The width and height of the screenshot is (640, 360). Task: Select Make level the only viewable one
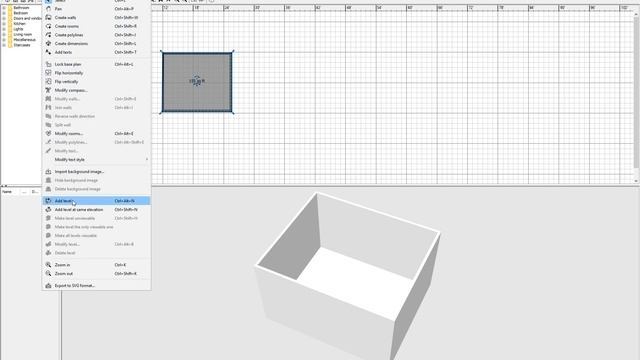click(x=96, y=227)
